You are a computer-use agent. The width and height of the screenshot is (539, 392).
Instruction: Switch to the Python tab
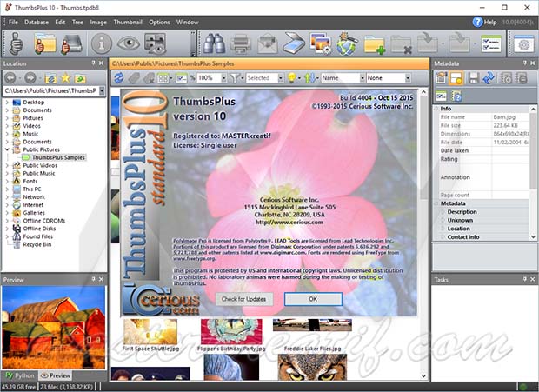point(20,375)
